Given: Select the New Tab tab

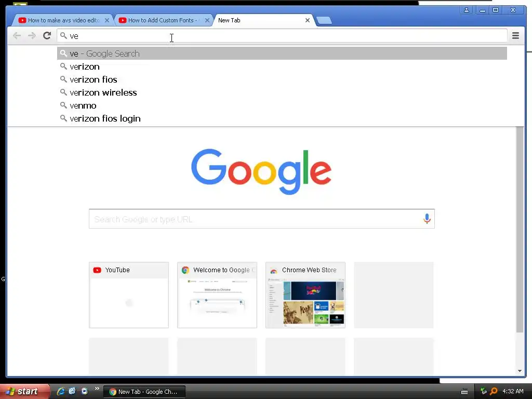Looking at the screenshot, I should 263,20.
